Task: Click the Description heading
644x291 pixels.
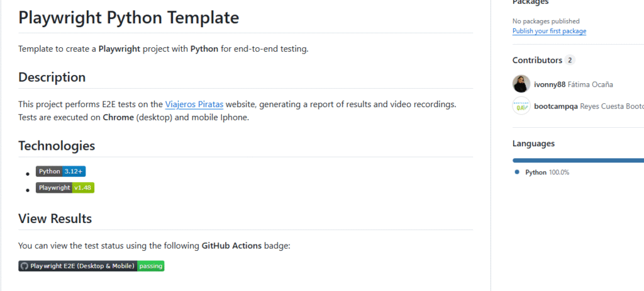Action: [x=52, y=77]
